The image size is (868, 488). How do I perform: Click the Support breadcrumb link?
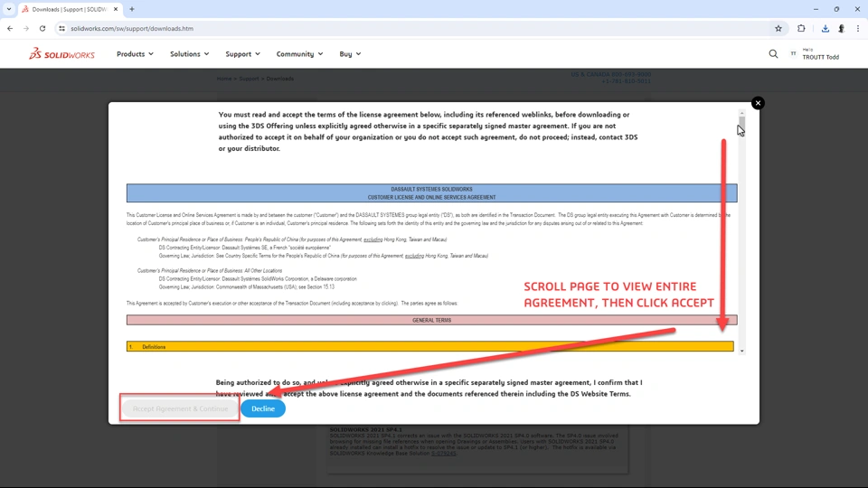(x=249, y=79)
